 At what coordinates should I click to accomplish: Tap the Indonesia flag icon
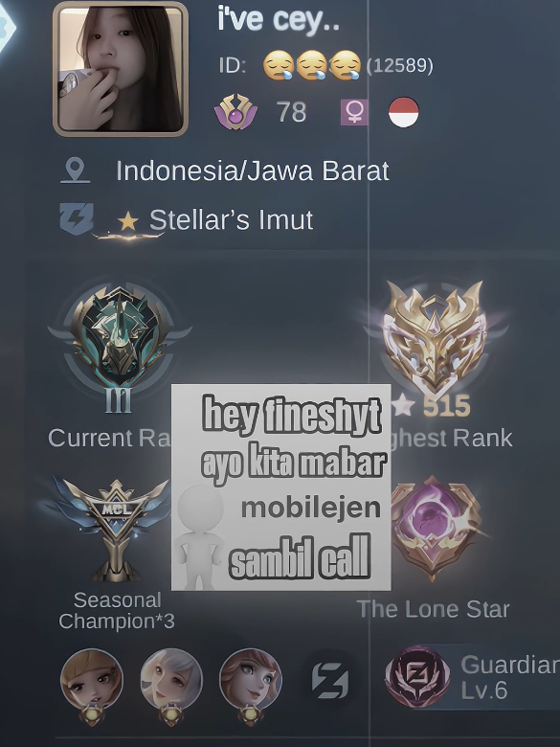point(404,112)
